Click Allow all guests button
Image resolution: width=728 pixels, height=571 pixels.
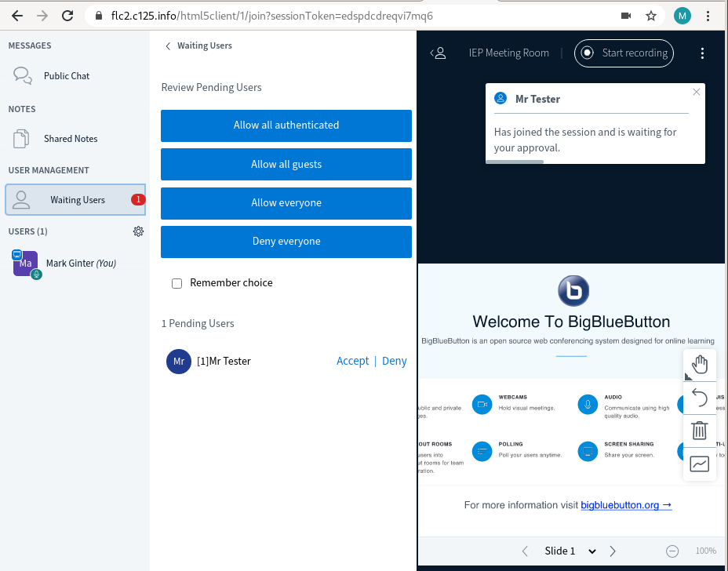coord(286,165)
